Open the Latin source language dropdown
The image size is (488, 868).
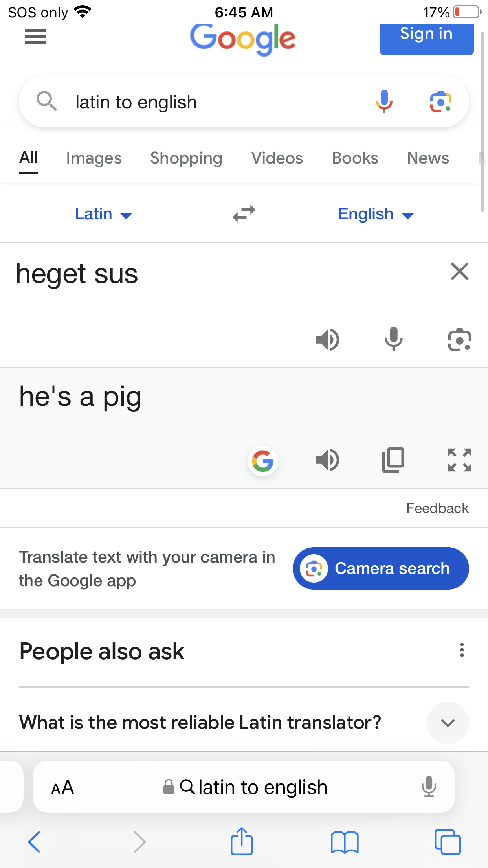pos(103,214)
